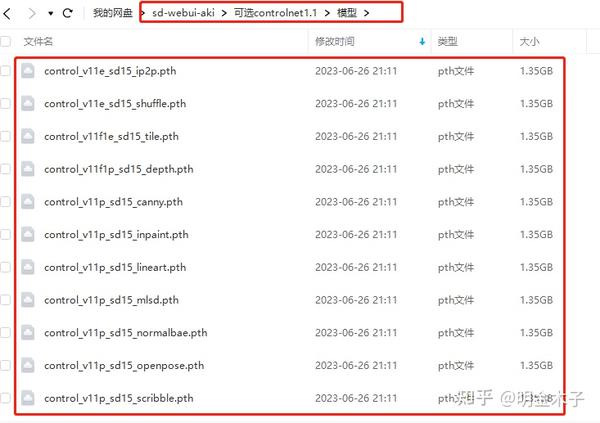The width and height of the screenshot is (600, 423).
Task: Click the back navigation arrow
Action: [x=7, y=13]
